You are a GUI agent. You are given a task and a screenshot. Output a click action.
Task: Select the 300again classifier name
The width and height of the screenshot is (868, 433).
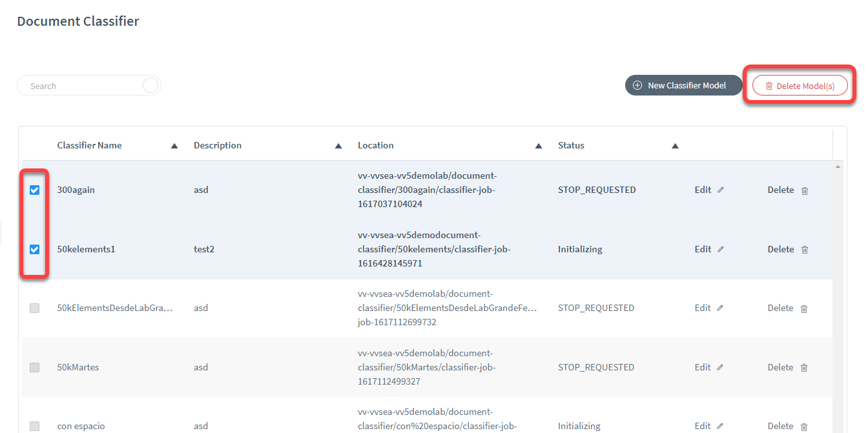pos(76,190)
